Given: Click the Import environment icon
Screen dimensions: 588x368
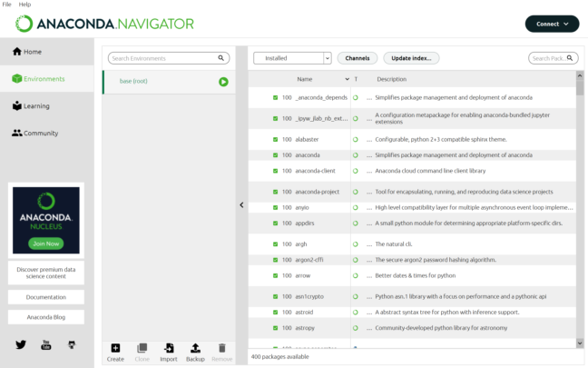Looking at the screenshot, I should click(169, 349).
